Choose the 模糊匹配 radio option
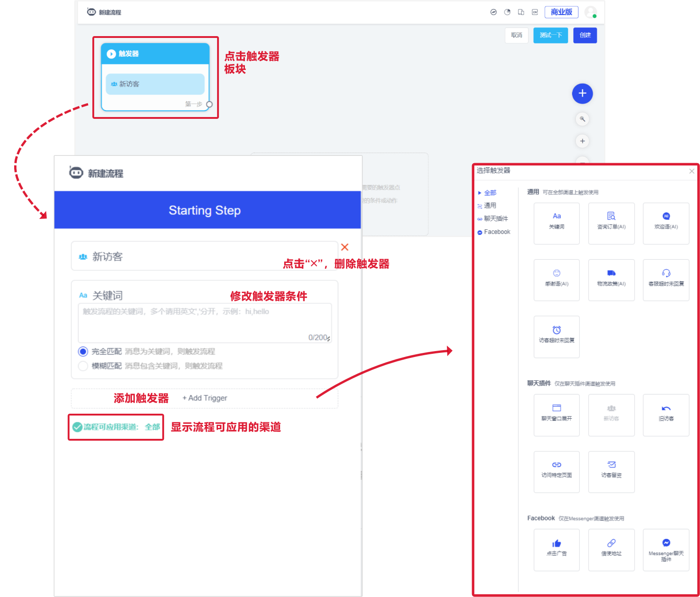This screenshot has height=597, width=700. 83,366
